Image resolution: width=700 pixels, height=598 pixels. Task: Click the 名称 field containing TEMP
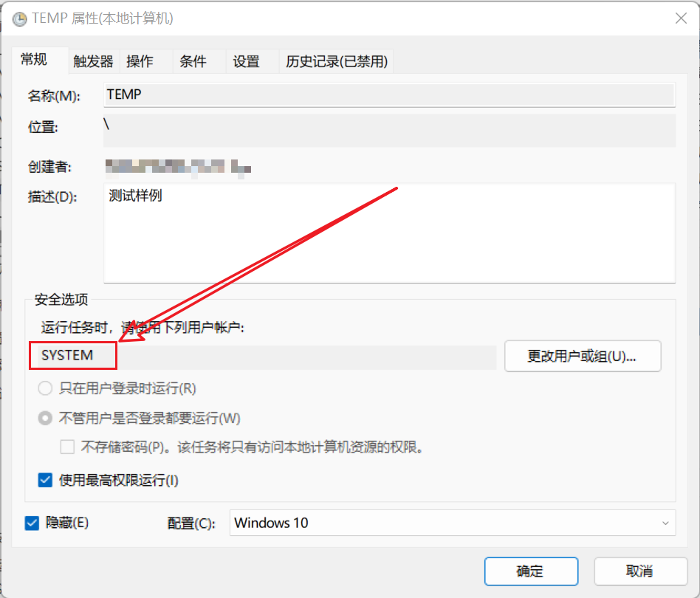[x=389, y=95]
